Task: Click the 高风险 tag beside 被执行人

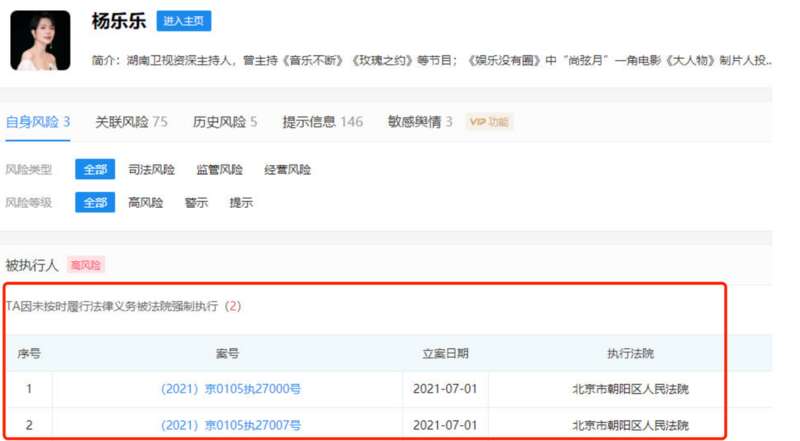Action: click(x=86, y=265)
